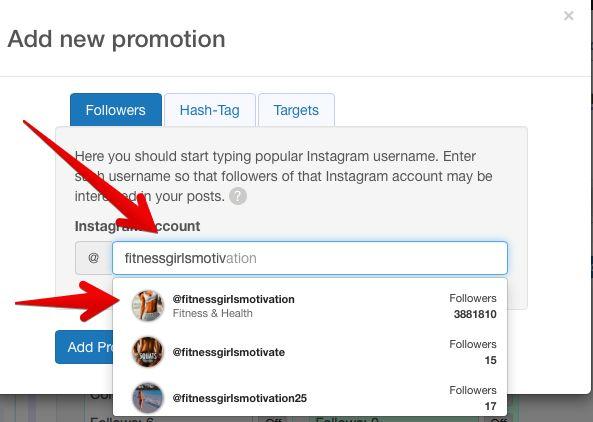Select the Followers tab
Screen dimensions: 593x422
(x=116, y=110)
